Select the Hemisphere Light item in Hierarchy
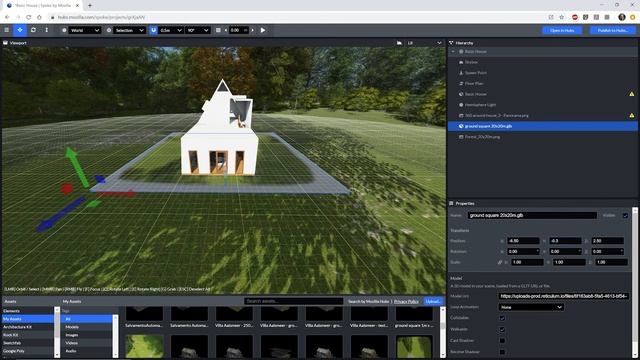640x360 pixels. 480,105
